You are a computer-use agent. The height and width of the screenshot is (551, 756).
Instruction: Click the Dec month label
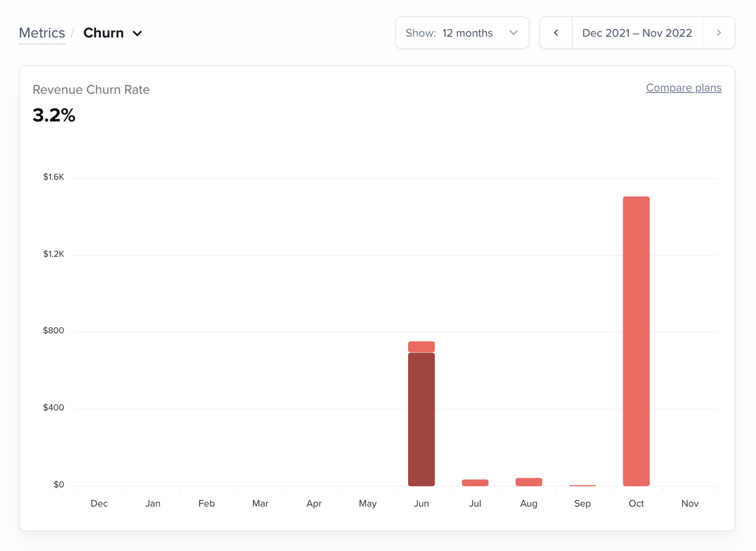point(99,504)
